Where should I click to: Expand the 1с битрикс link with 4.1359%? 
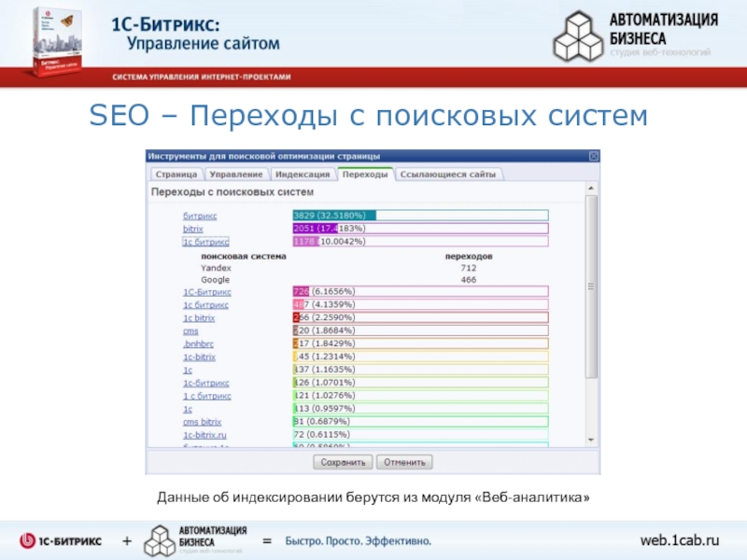205,305
